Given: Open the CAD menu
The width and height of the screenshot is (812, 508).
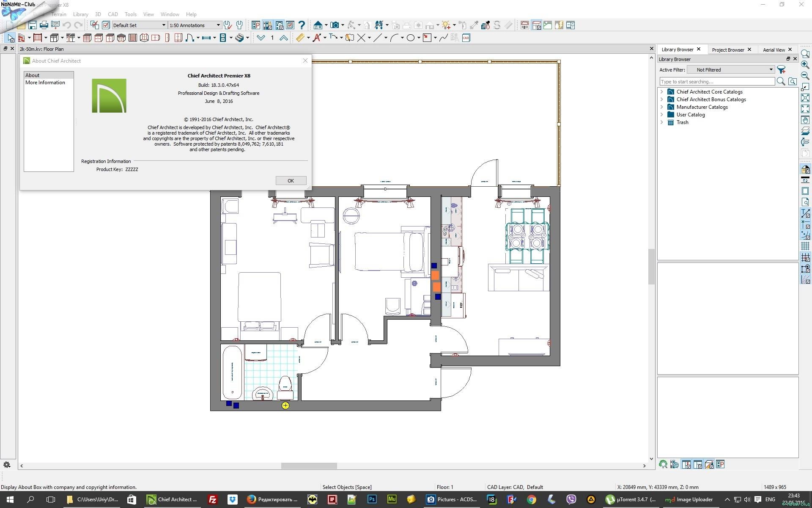Looking at the screenshot, I should tap(113, 14).
